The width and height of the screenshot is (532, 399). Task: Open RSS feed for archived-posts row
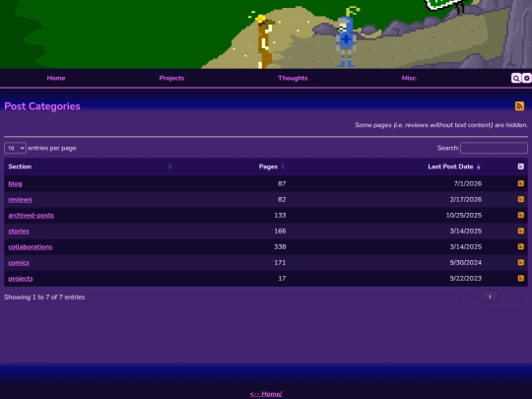521,215
